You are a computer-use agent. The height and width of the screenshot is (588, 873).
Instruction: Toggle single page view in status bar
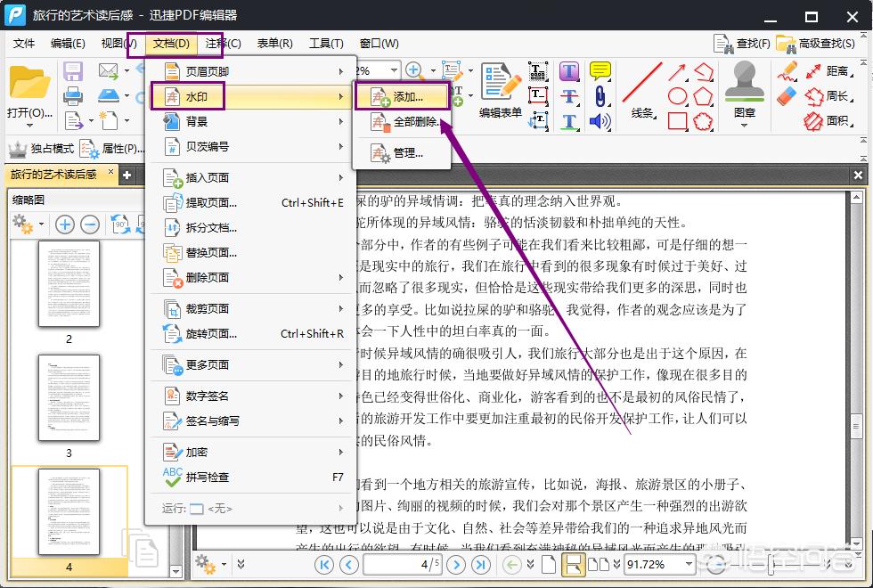[548, 564]
